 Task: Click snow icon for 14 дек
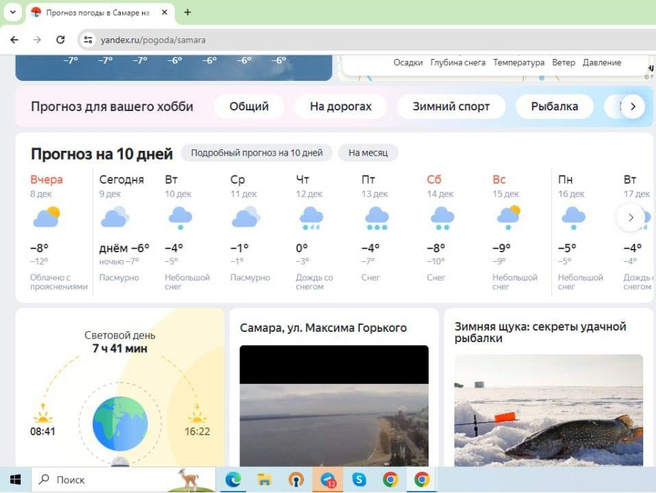click(x=442, y=218)
